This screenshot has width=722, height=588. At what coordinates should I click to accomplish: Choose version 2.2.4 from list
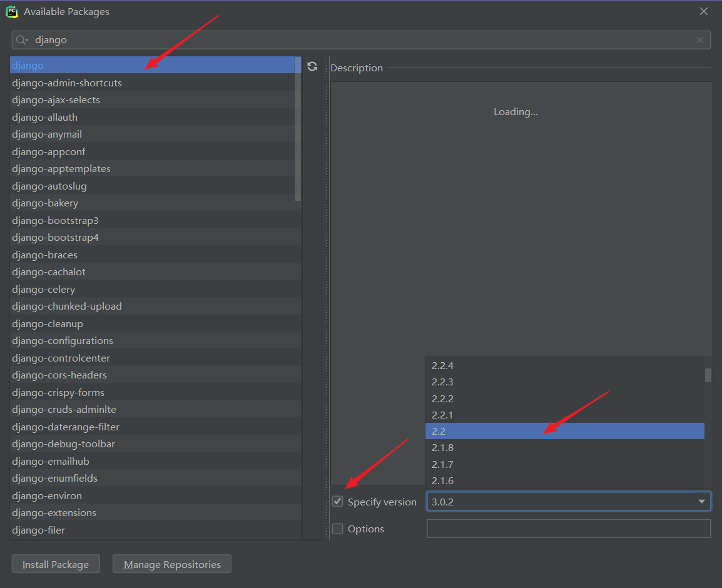tap(564, 365)
